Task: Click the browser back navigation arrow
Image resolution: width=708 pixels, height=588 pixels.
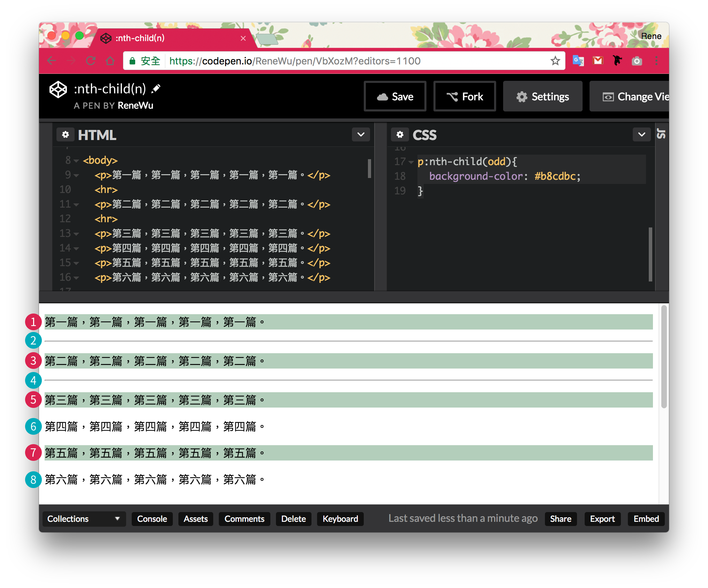Action: coord(52,61)
